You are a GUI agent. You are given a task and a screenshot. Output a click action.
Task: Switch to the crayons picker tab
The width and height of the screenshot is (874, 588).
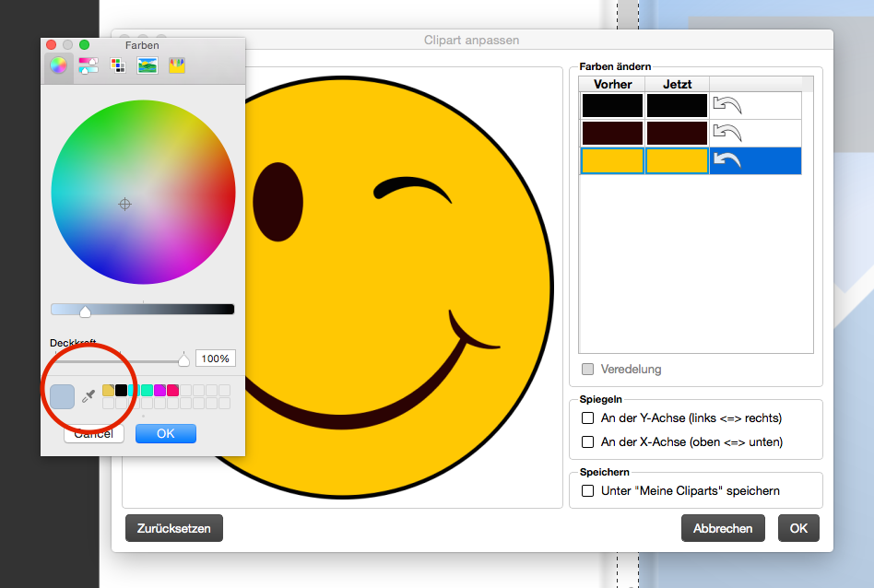point(176,65)
